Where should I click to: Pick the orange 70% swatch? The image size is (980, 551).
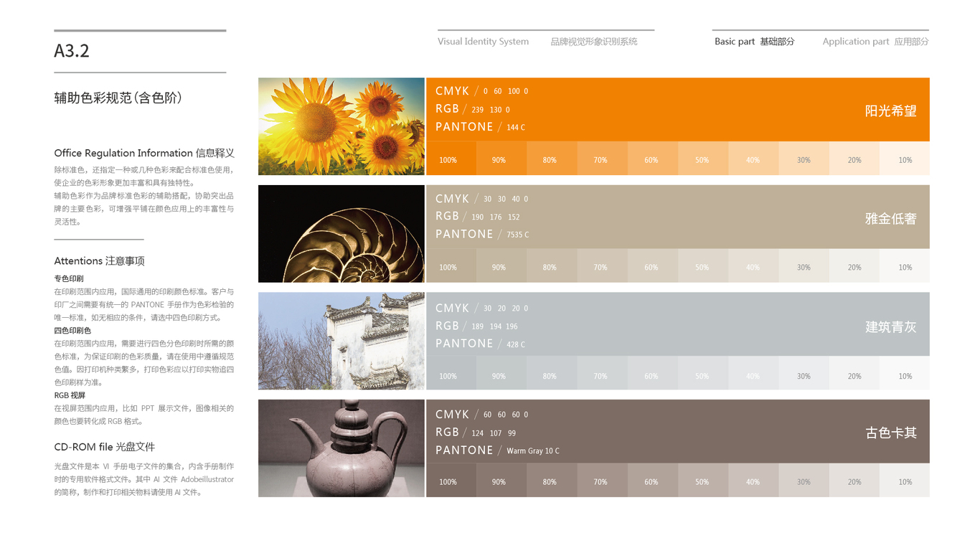(603, 159)
